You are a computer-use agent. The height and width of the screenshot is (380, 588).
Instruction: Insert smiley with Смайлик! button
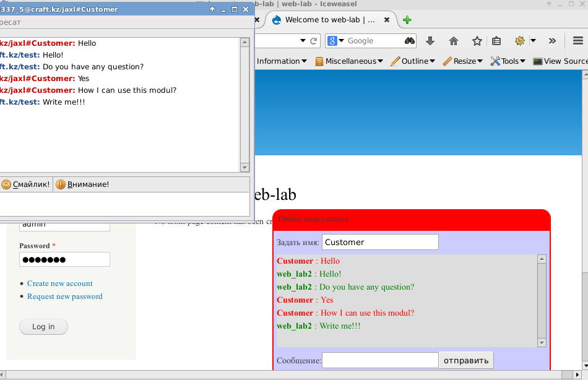(26, 184)
